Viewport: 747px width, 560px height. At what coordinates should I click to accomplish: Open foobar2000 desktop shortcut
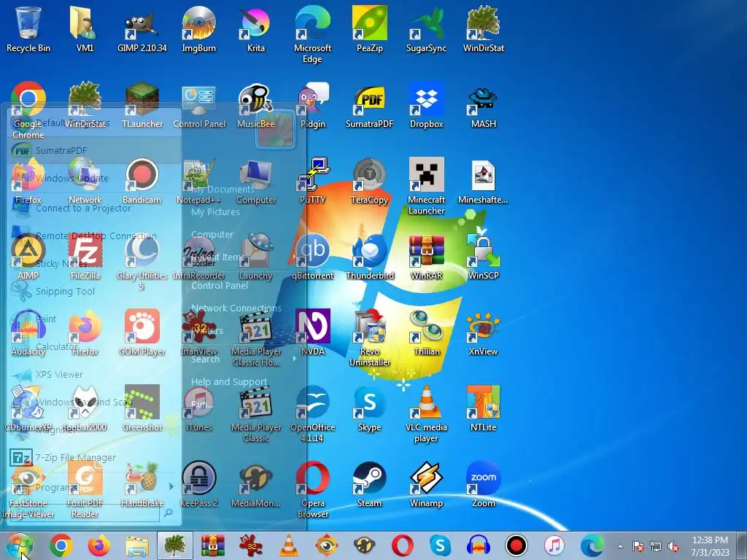click(85, 408)
